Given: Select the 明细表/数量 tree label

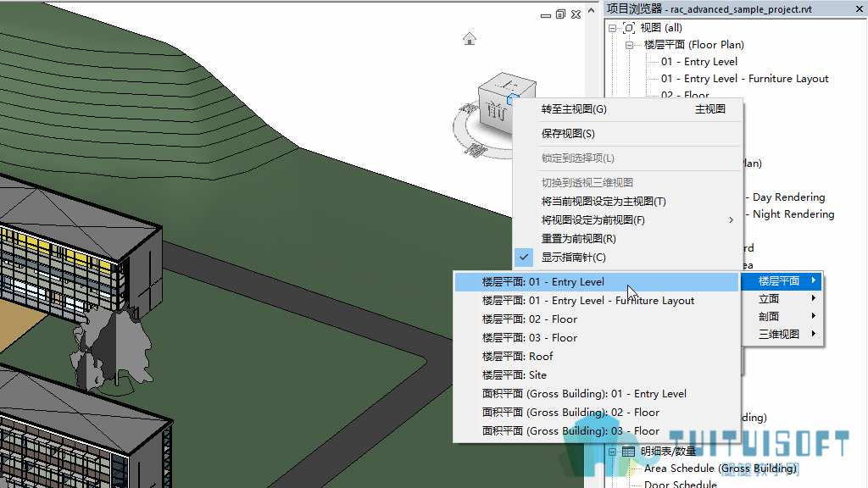Looking at the screenshot, I should click(668, 452).
